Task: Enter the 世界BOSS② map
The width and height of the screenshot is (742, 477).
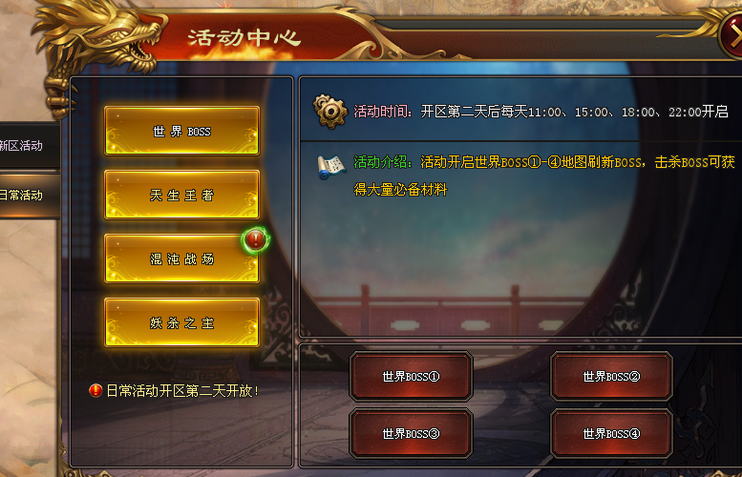Action: point(611,377)
